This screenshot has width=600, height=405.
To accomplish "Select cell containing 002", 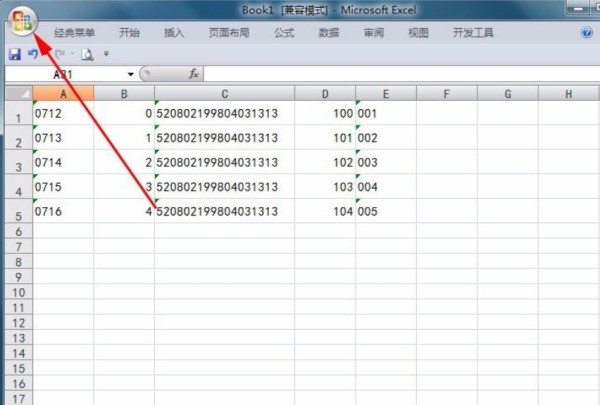I will tap(386, 138).
